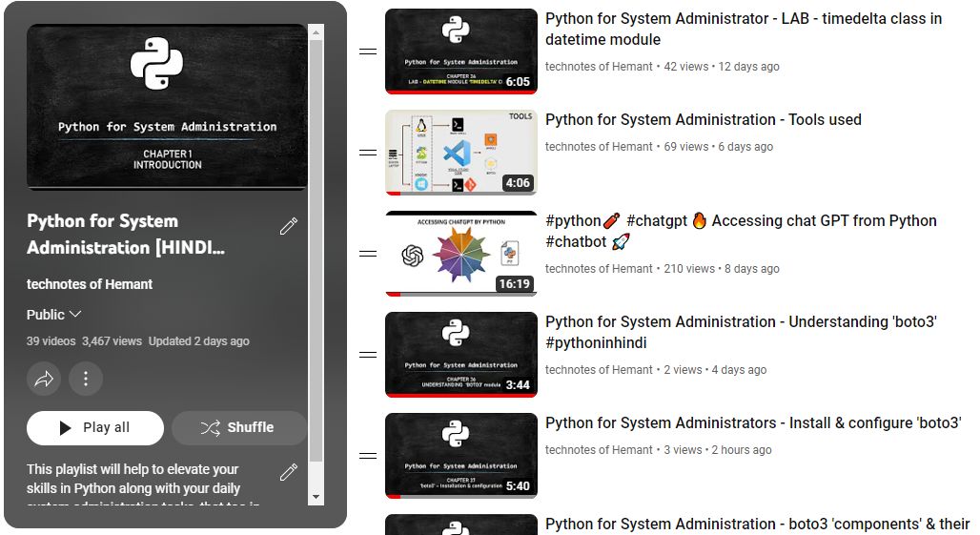Open title 'LAB - timedelta class in datetime module'
Viewport: 980px width, 535px height.
pyautogui.click(x=744, y=29)
